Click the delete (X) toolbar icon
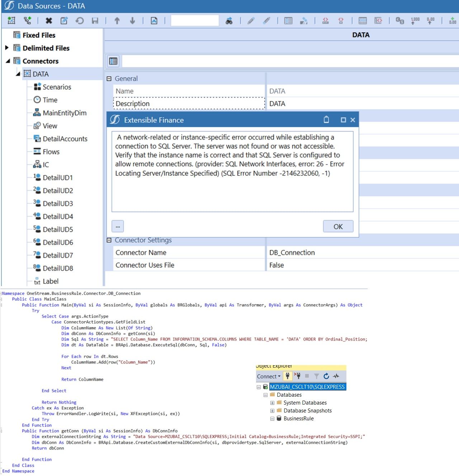 click(49, 21)
